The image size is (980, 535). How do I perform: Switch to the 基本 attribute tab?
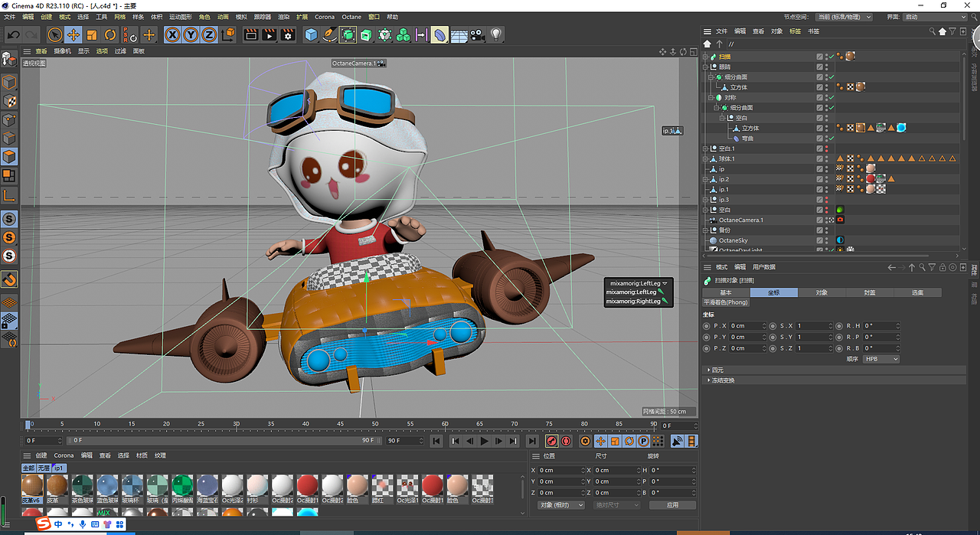click(x=726, y=292)
